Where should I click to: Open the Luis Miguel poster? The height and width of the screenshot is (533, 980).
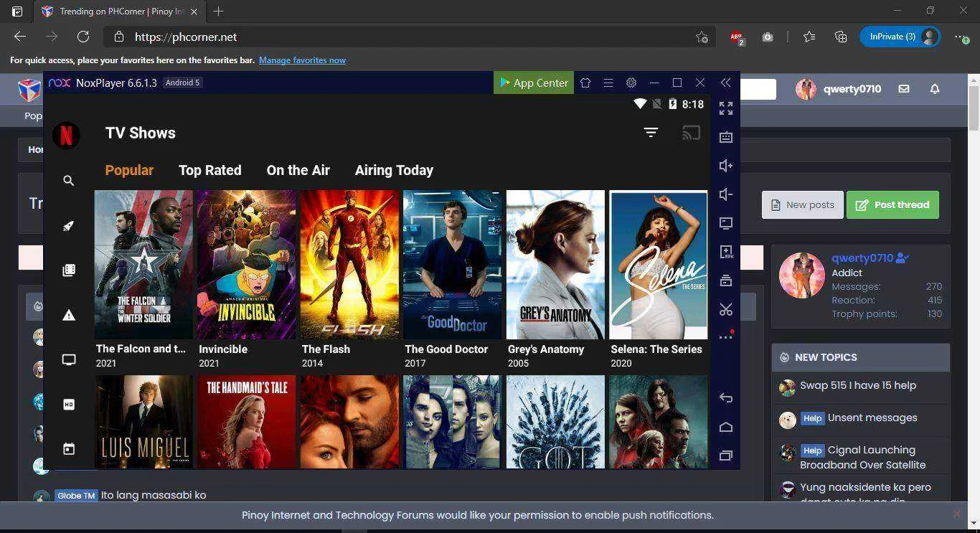coord(143,422)
